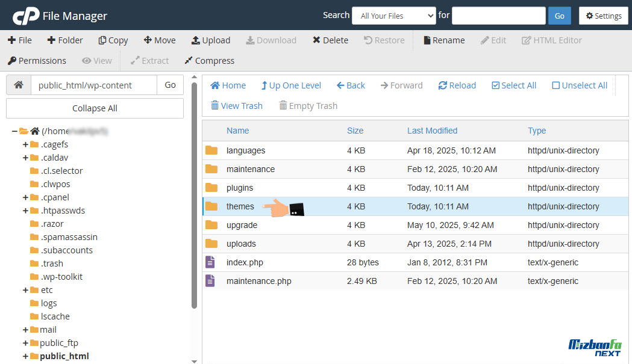Open .trash in the folder tree
The height and width of the screenshot is (364, 632).
tap(52, 264)
